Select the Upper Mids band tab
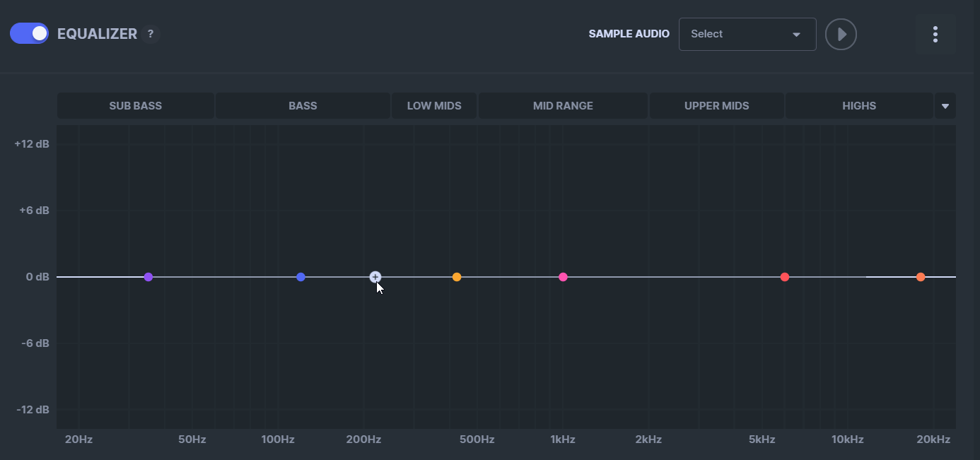This screenshot has height=460, width=980. tap(716, 106)
